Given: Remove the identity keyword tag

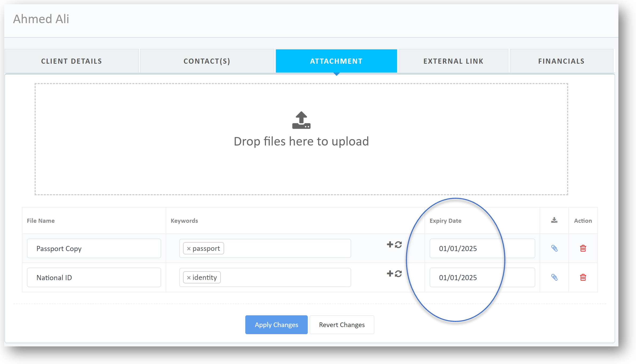Looking at the screenshot, I should click(x=189, y=278).
